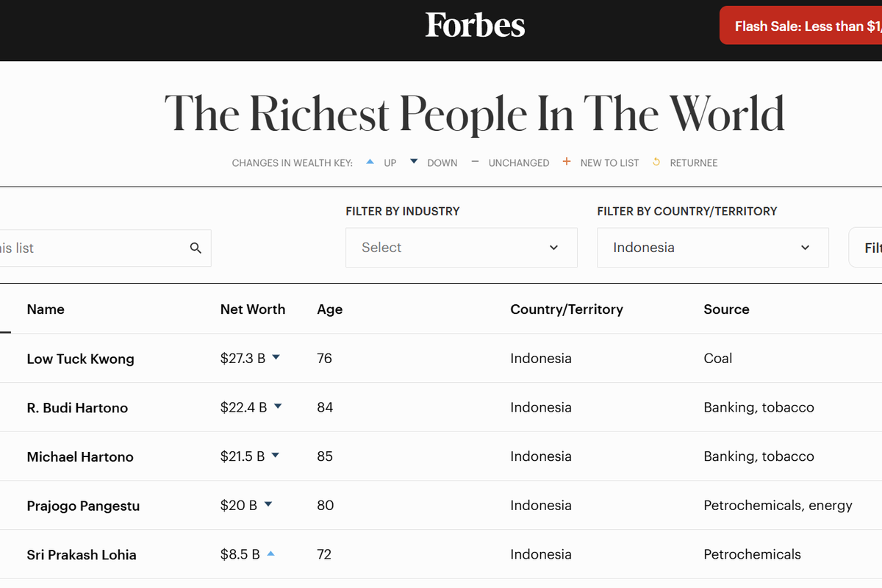Click the UNCHANGED dash icon in the key

pyautogui.click(x=475, y=162)
